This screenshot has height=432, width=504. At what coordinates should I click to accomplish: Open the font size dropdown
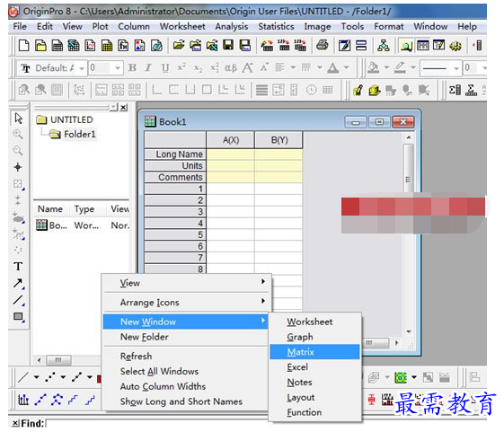118,68
